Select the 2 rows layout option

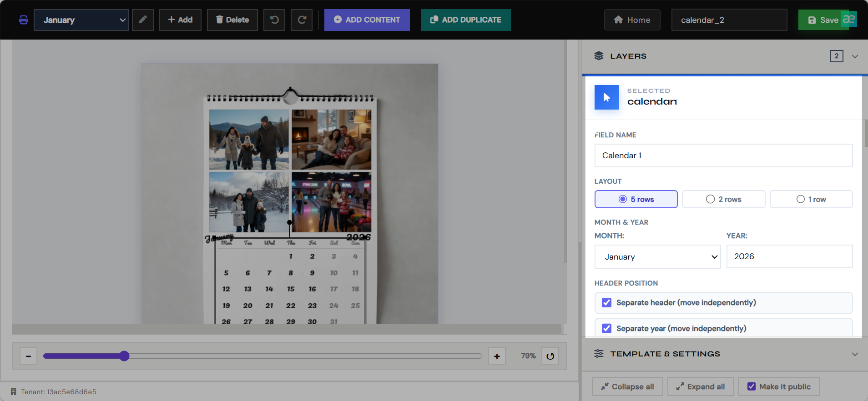(x=723, y=199)
